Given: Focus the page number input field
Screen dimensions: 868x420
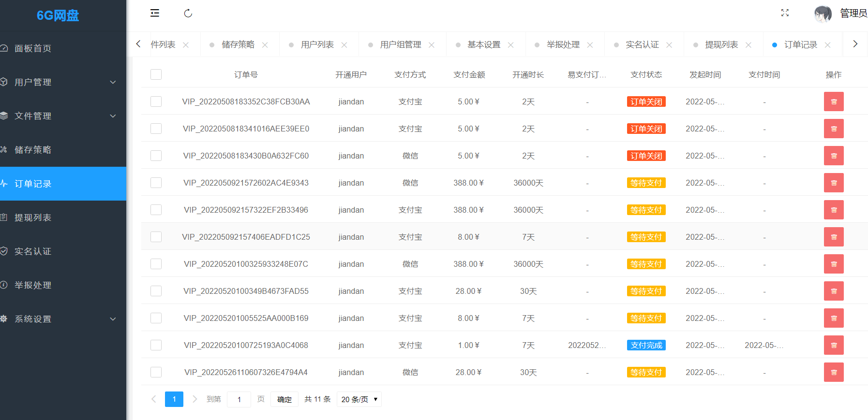Looking at the screenshot, I should click(239, 399).
